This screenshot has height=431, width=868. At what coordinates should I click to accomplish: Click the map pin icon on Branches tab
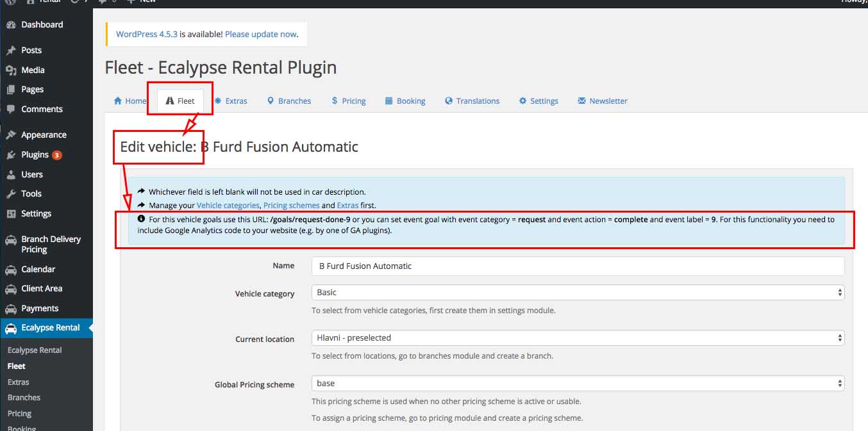pos(271,101)
